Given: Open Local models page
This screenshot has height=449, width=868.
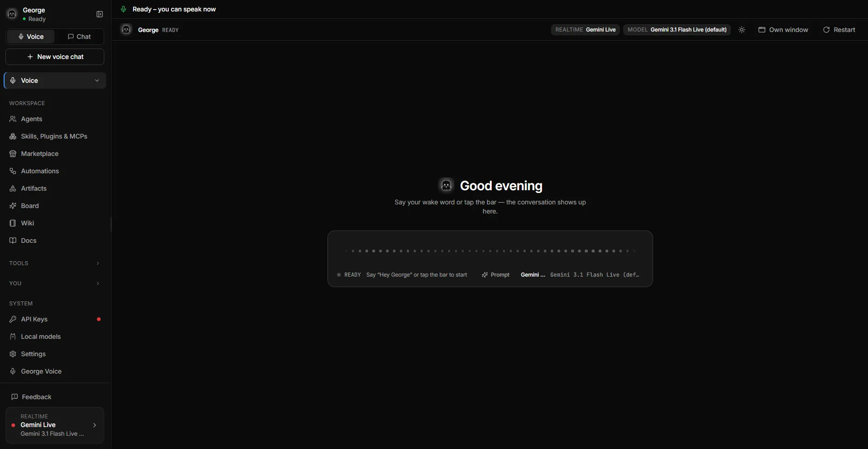Looking at the screenshot, I should pyautogui.click(x=55, y=337).
